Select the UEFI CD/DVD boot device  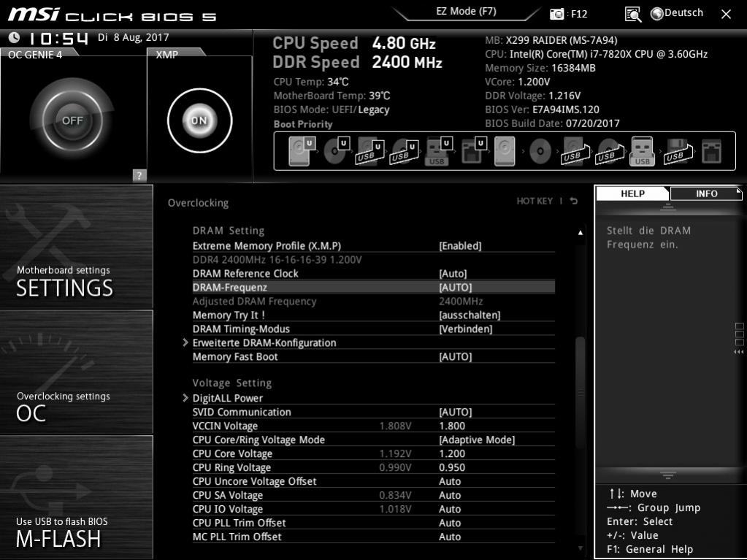click(x=337, y=151)
